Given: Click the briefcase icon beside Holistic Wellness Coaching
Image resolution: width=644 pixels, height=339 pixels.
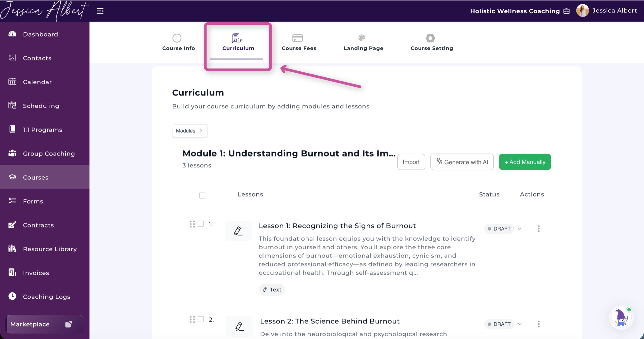Looking at the screenshot, I should coord(567,11).
